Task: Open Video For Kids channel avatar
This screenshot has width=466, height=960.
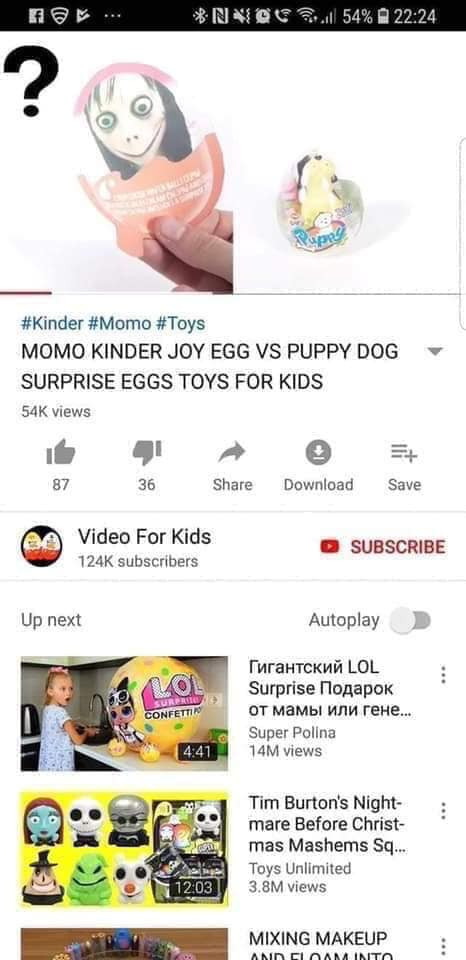Action: coord(42,546)
